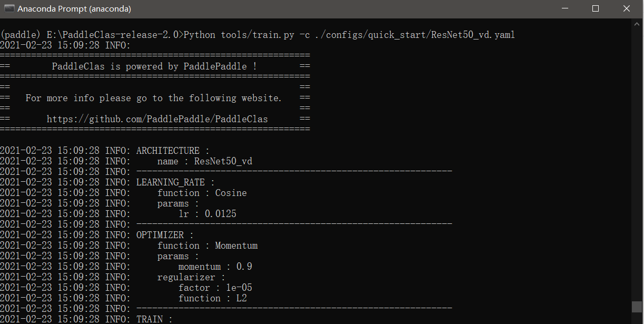Click the PaddleClas GitHub URL

coord(157,119)
